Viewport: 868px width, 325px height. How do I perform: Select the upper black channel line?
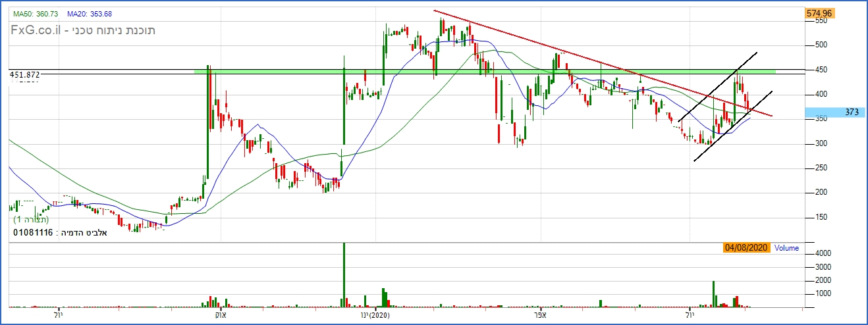718,87
